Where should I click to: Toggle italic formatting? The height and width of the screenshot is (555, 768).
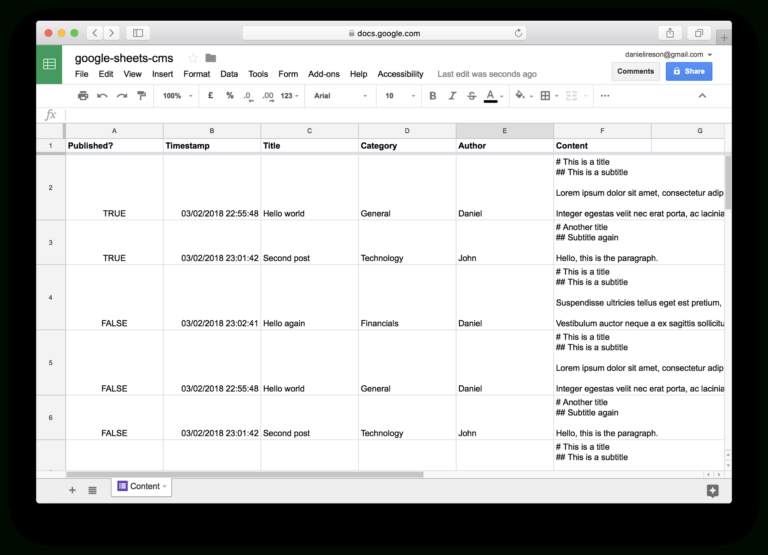[x=452, y=96]
